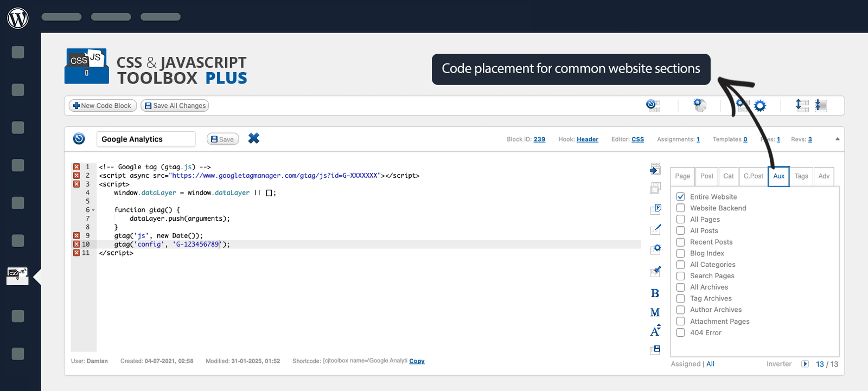Click Templates 0 link

point(745,139)
